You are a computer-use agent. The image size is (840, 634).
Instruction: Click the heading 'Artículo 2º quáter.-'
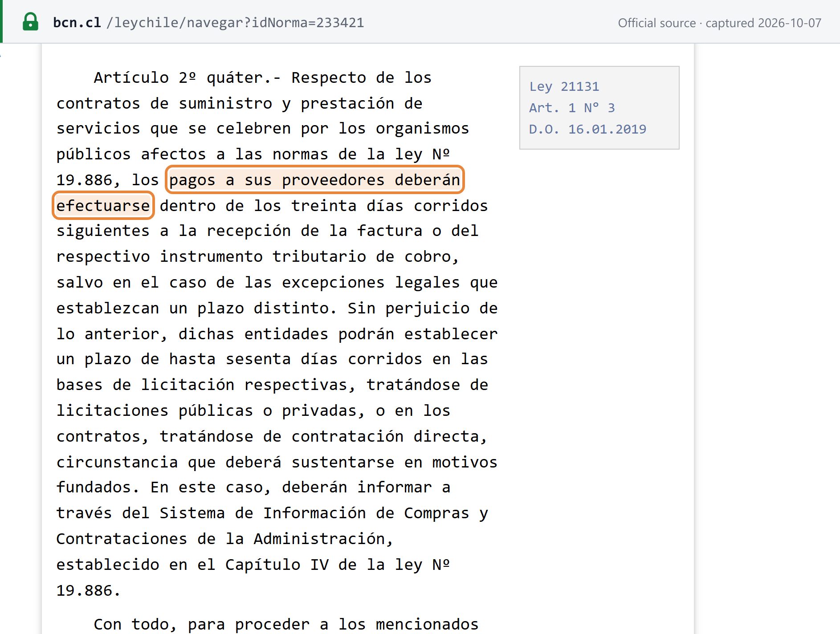pos(187,78)
